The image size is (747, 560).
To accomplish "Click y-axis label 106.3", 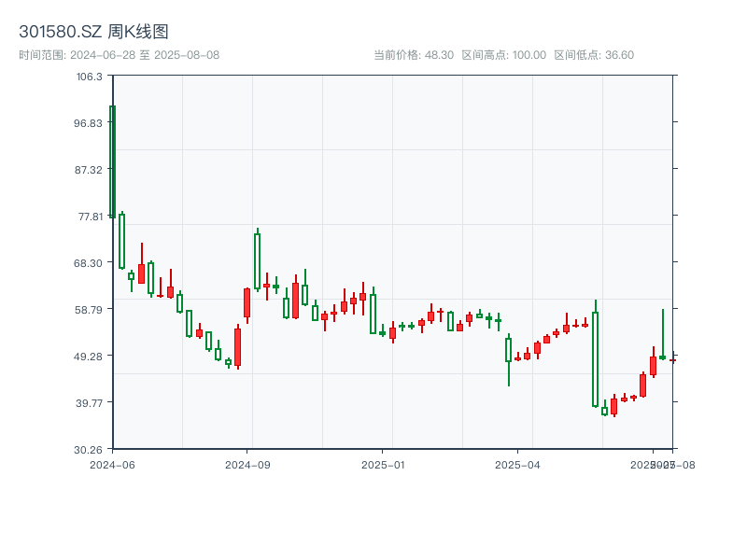I will [89, 77].
